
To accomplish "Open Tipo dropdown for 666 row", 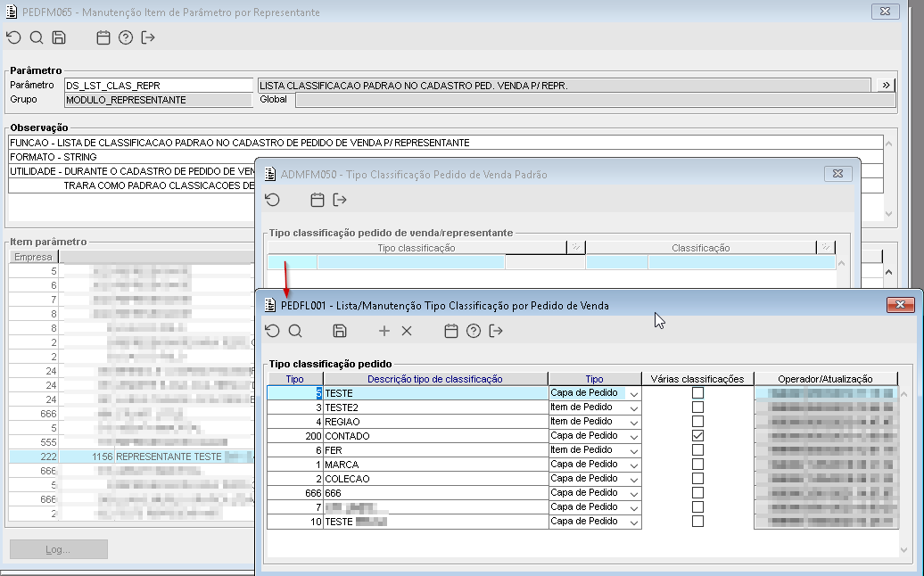I will pos(634,494).
